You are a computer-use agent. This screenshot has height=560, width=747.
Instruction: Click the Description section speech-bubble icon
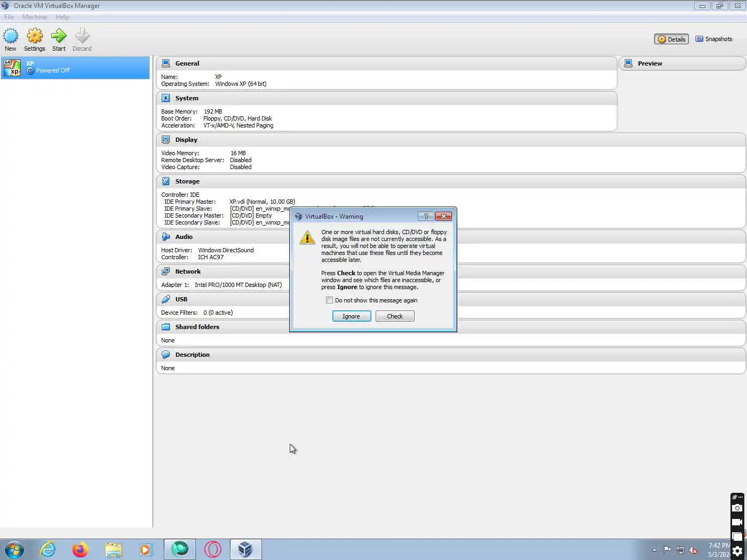(x=166, y=355)
